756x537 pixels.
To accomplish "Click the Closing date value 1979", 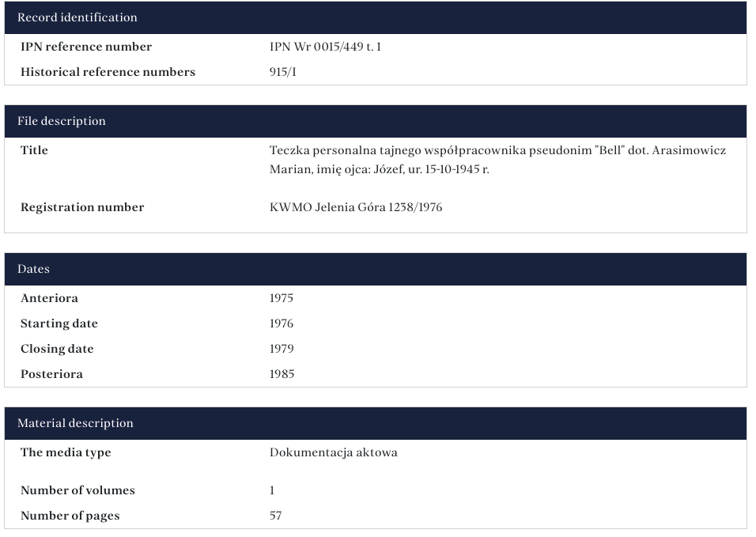I will pyautogui.click(x=282, y=349).
